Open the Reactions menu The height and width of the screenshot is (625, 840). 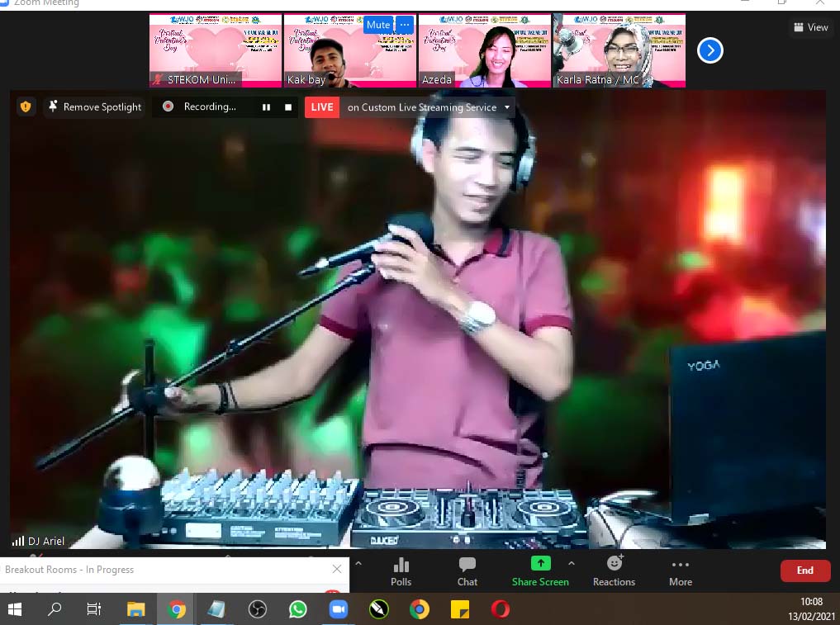[614, 571]
